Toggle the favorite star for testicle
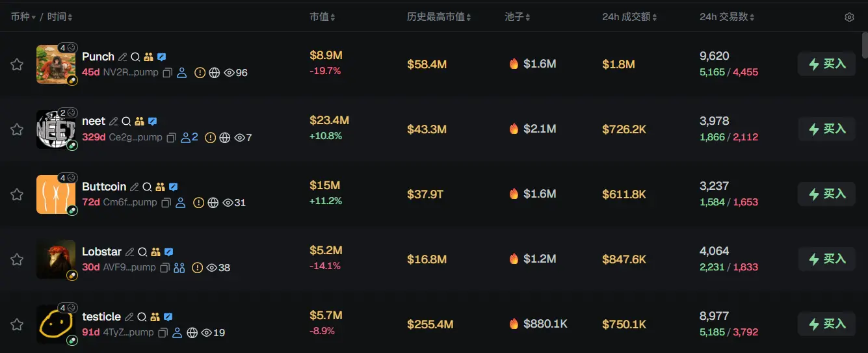 (17, 324)
